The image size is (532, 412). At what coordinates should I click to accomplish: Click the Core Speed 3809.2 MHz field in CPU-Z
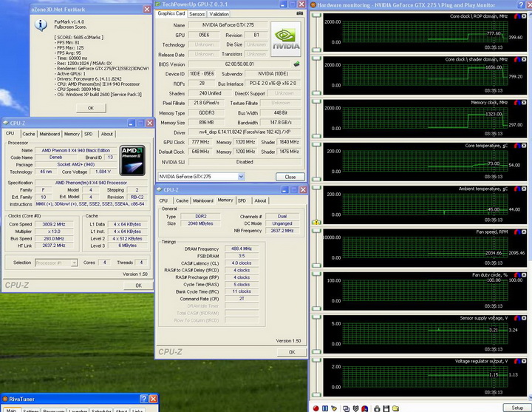[x=54, y=224]
